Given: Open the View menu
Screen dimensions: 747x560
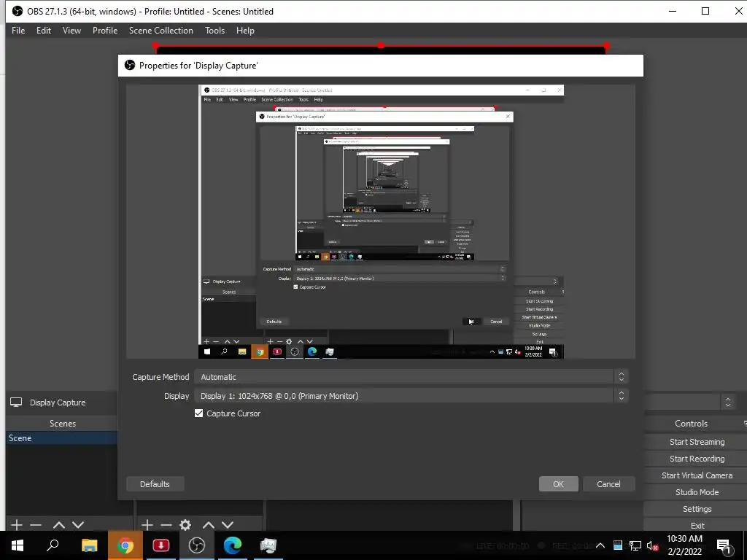Looking at the screenshot, I should pos(71,31).
